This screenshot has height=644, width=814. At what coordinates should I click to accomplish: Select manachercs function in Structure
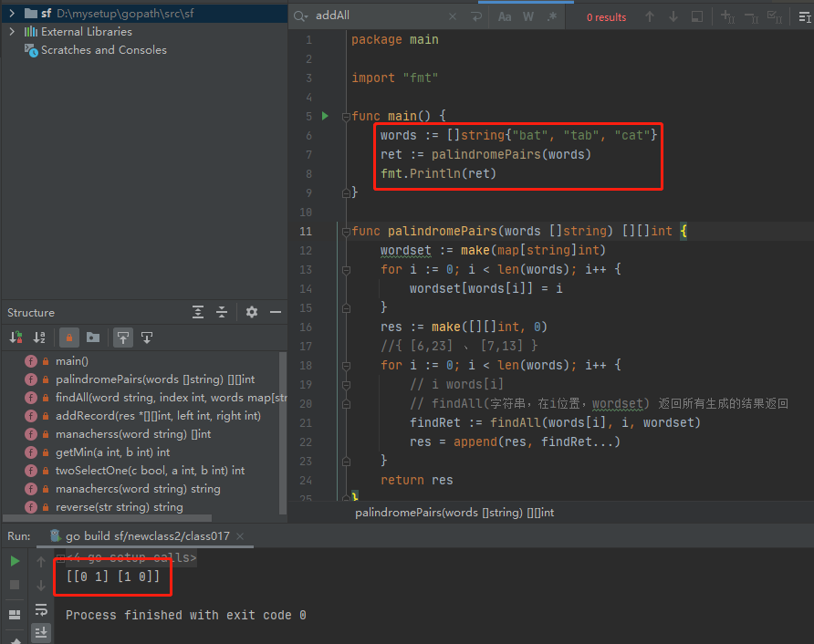coord(138,489)
